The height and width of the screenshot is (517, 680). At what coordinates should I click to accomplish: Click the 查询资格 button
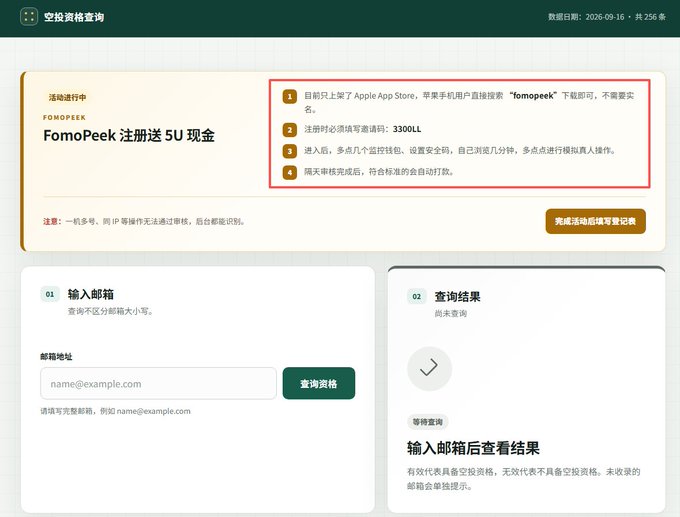[x=319, y=383]
